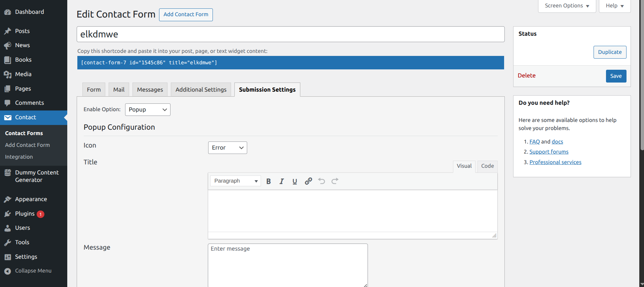Click the Settings sliders icon
644x287 pixels.
click(x=8, y=257)
